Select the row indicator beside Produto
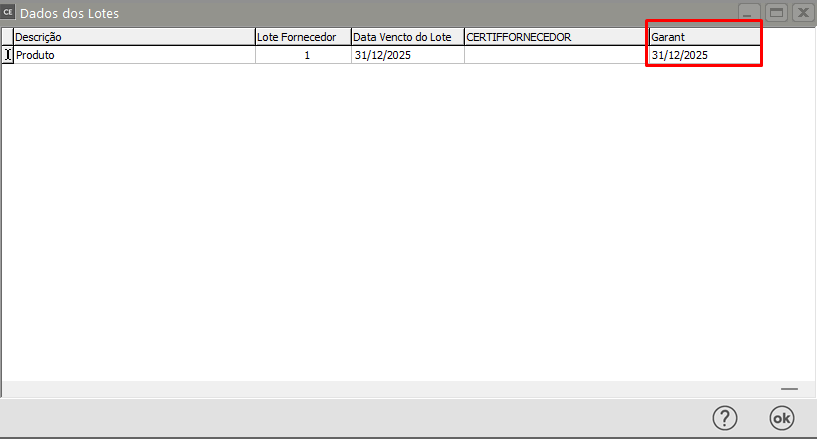The image size is (817, 439). click(x=8, y=56)
